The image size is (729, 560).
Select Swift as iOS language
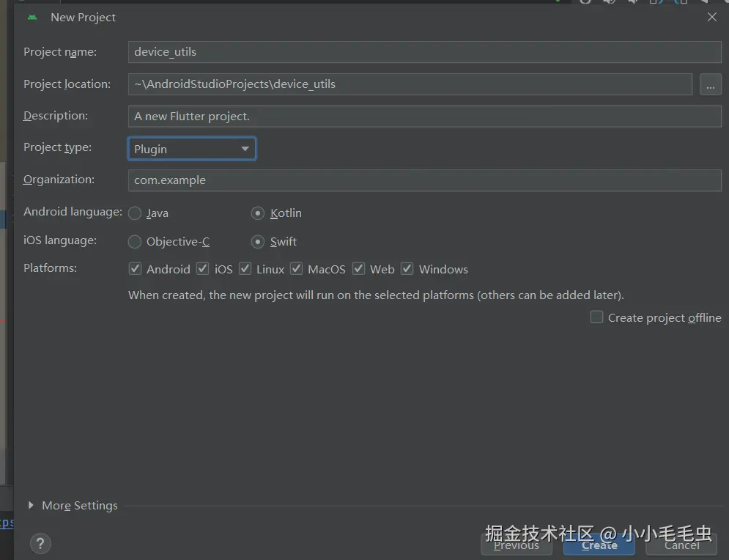(x=258, y=242)
